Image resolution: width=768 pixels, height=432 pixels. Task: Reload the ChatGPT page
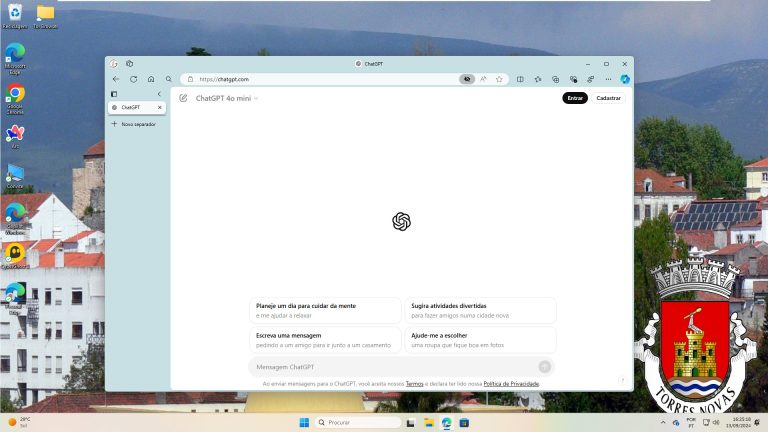[x=133, y=79]
